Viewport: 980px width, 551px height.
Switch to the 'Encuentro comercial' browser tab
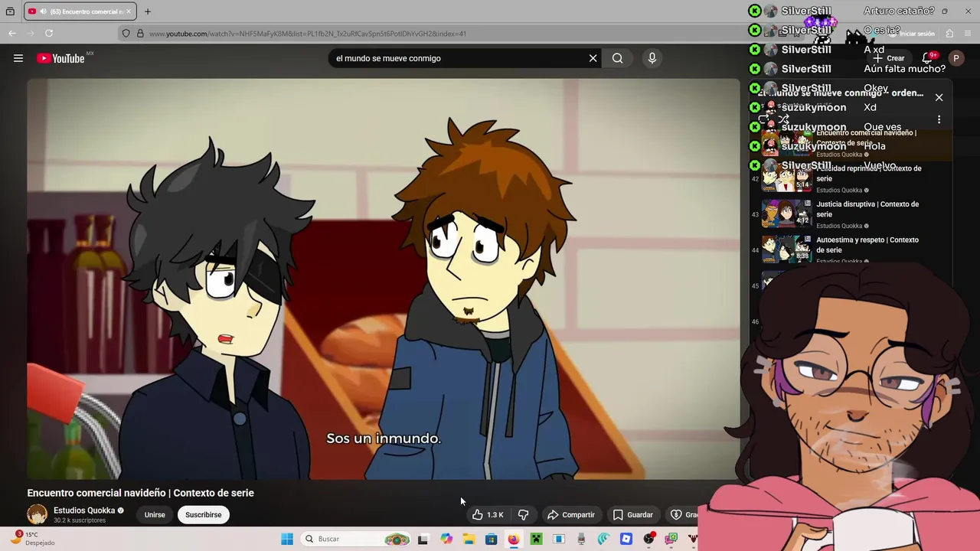click(80, 11)
